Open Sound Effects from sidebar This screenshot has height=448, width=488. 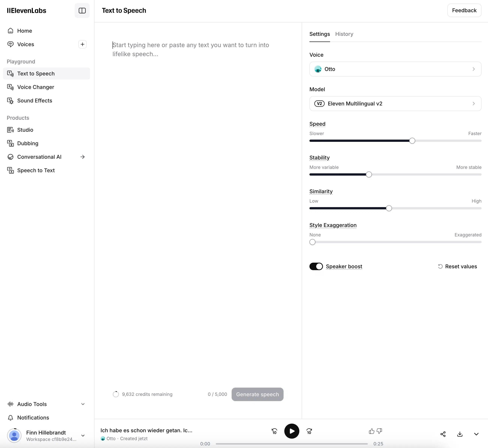click(46, 101)
